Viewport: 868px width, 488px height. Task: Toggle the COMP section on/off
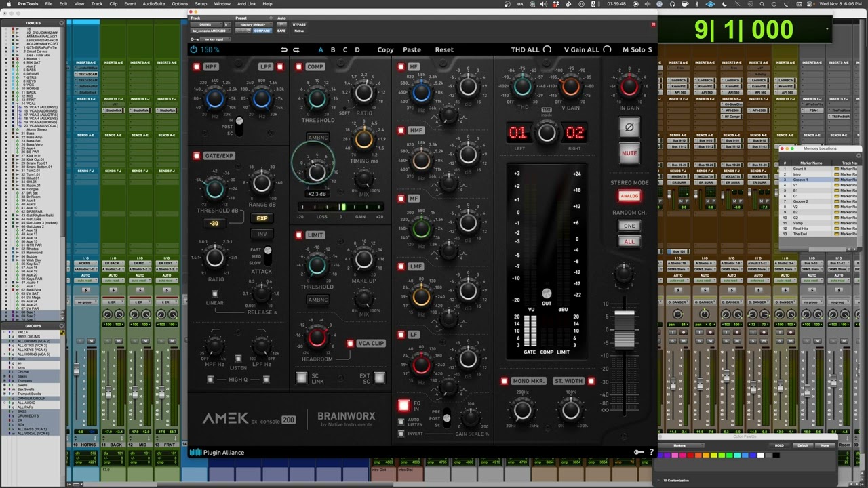[299, 67]
